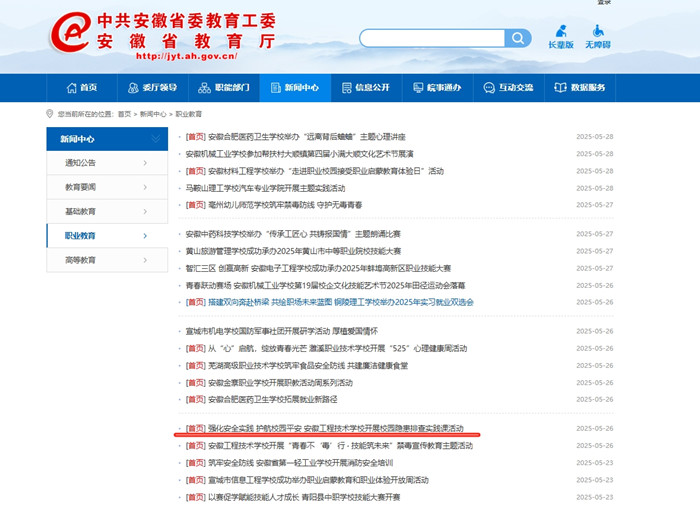Image resolution: width=700 pixels, height=507 pixels.
Task: Click inside the search text field
Action: (x=430, y=38)
